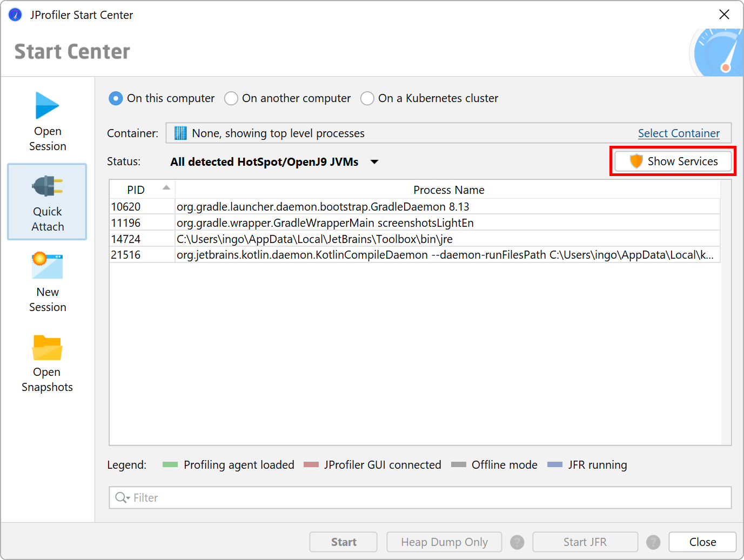Click the container field showing top level processes
Screen dimensions: 744x560
point(448,133)
